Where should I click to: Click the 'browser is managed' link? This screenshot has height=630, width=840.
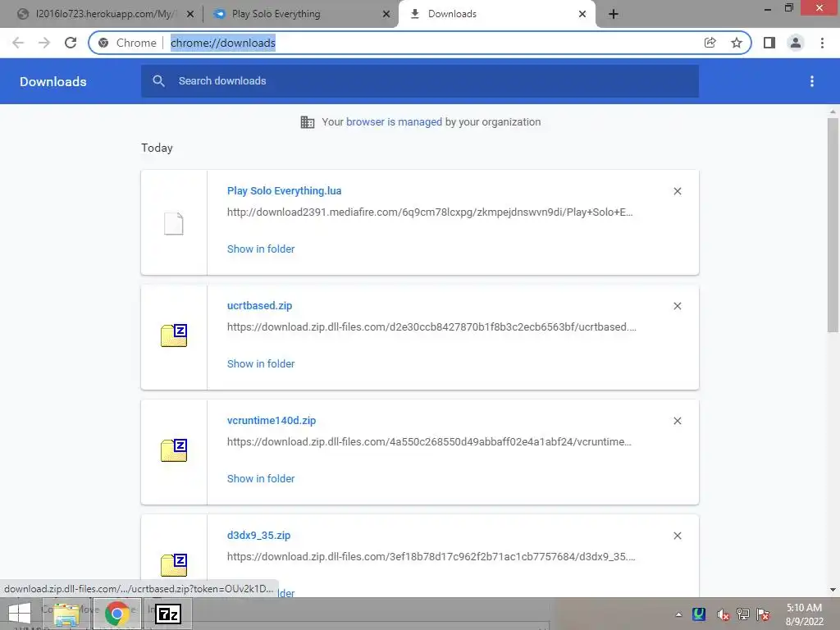[394, 122]
